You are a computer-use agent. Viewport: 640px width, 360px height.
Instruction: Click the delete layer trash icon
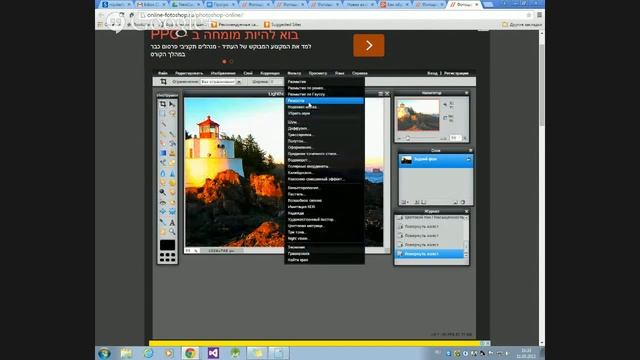pyautogui.click(x=463, y=202)
